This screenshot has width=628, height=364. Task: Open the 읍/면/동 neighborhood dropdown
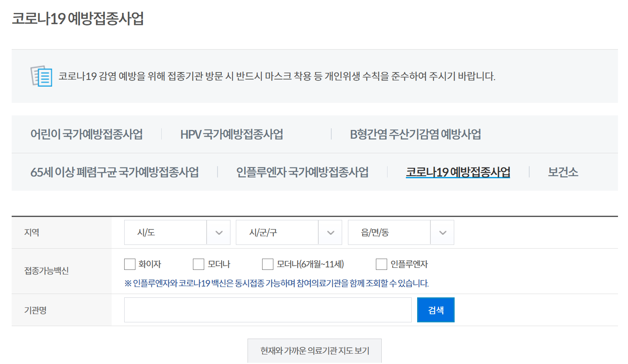point(400,232)
